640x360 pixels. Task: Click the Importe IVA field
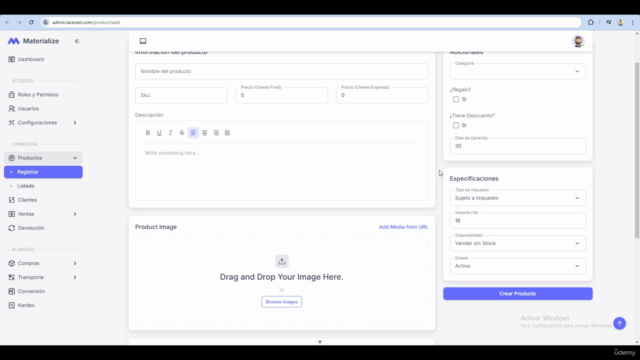[518, 220]
